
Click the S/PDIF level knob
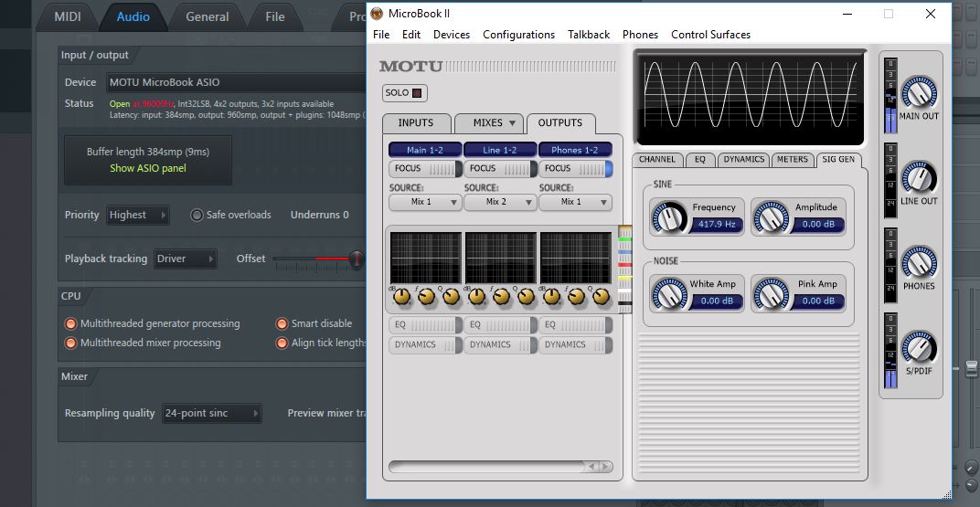pyautogui.click(x=918, y=347)
